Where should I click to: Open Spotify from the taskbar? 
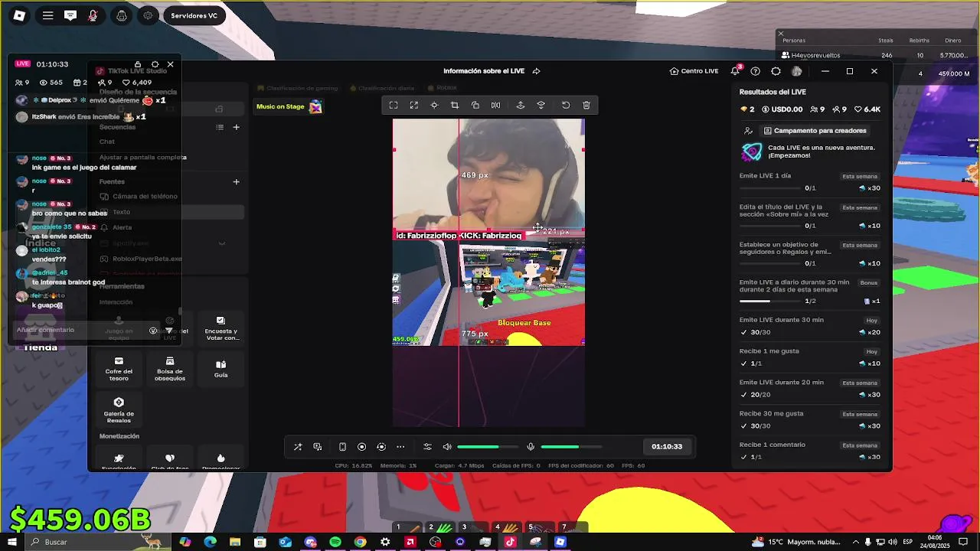tap(335, 542)
